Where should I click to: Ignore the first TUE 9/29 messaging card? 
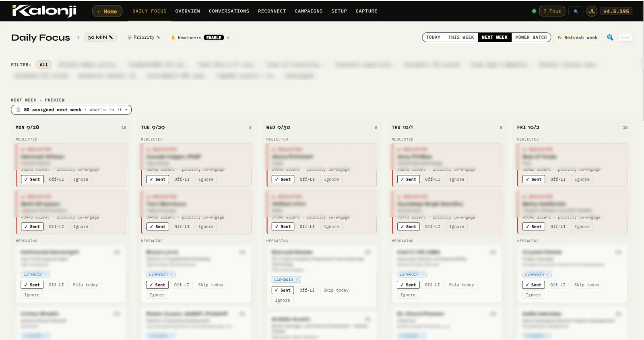[157, 295]
